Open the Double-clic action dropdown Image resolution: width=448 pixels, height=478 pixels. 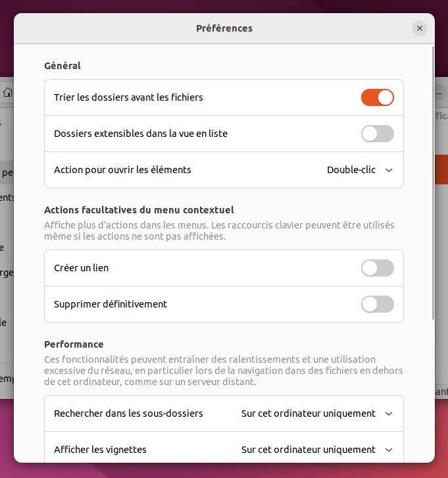[359, 170]
